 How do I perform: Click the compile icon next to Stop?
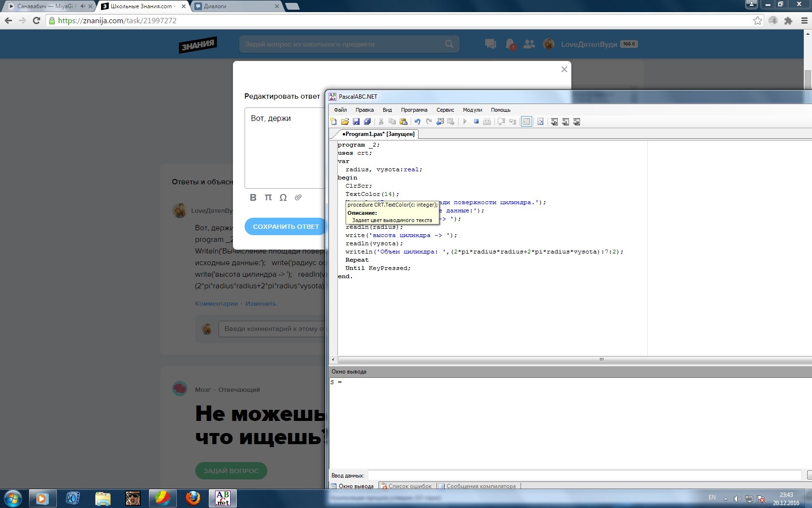coord(487,121)
